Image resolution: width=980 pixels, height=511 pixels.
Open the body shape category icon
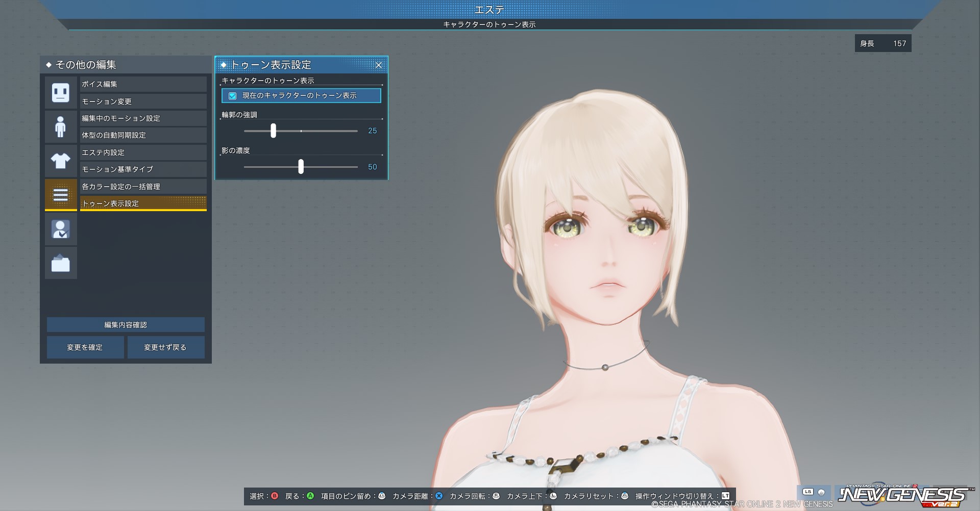click(x=61, y=126)
